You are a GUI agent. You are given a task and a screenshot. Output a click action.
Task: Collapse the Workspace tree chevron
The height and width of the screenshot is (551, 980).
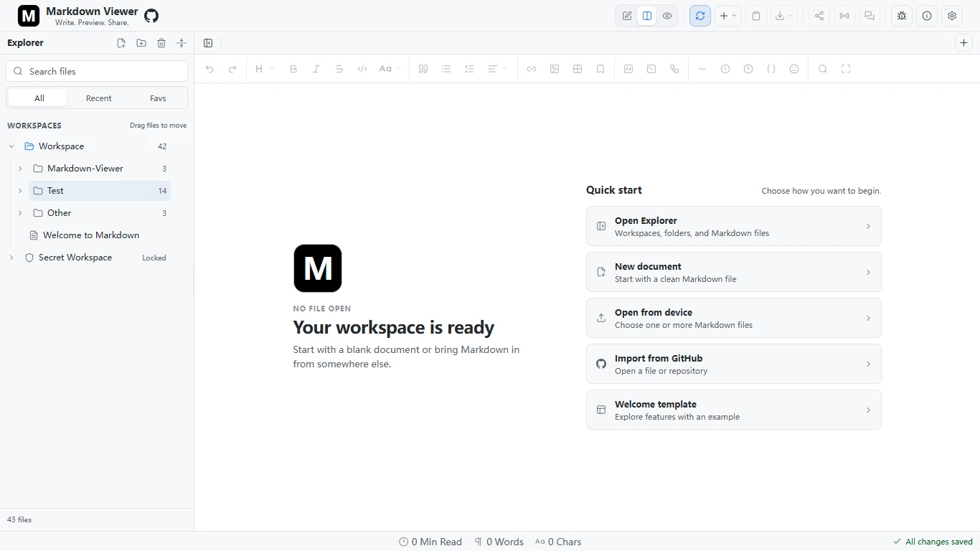click(11, 146)
